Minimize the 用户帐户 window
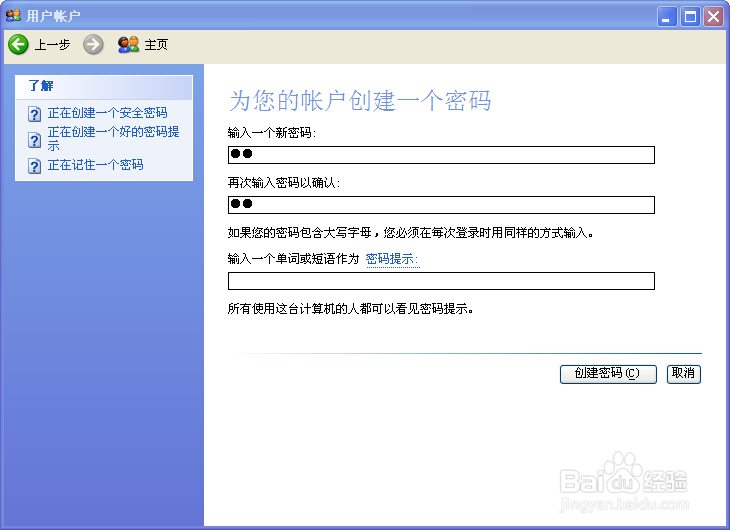 coord(667,17)
